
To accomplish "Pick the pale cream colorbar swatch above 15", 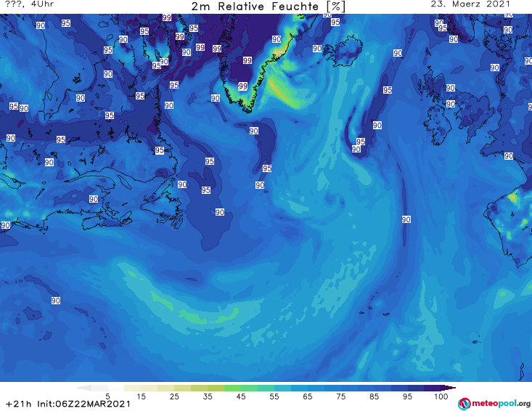I will (x=133, y=388).
